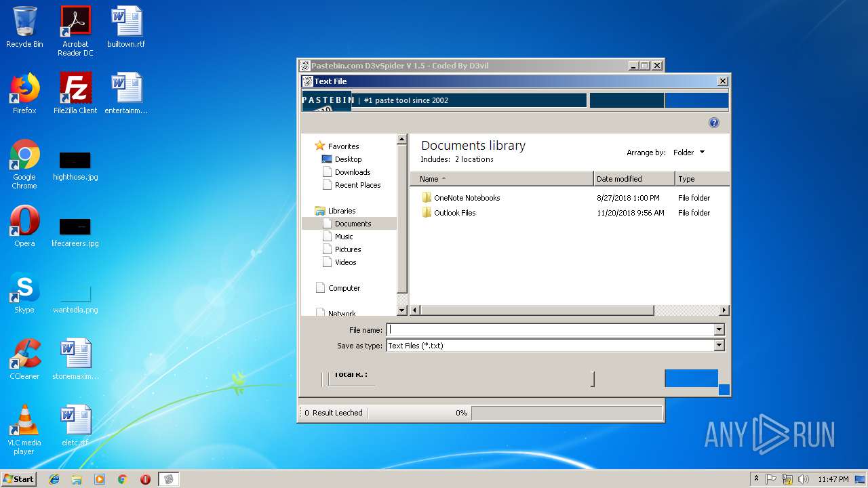
Task: Go to Desktop in Favorites
Action: [x=348, y=159]
